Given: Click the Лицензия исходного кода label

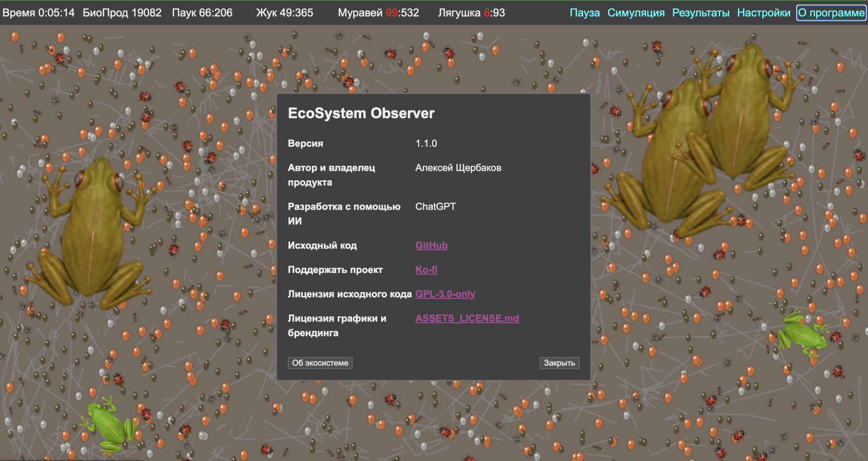Looking at the screenshot, I should click(350, 294).
